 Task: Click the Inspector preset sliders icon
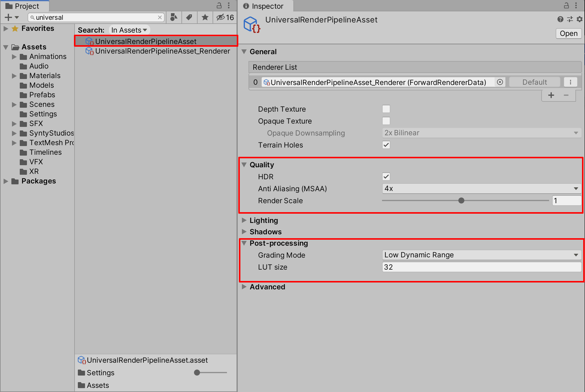tap(570, 19)
